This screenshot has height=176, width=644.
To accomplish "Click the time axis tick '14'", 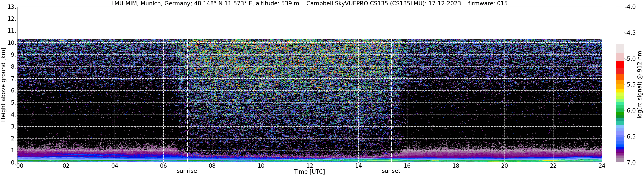I will coord(358,166).
